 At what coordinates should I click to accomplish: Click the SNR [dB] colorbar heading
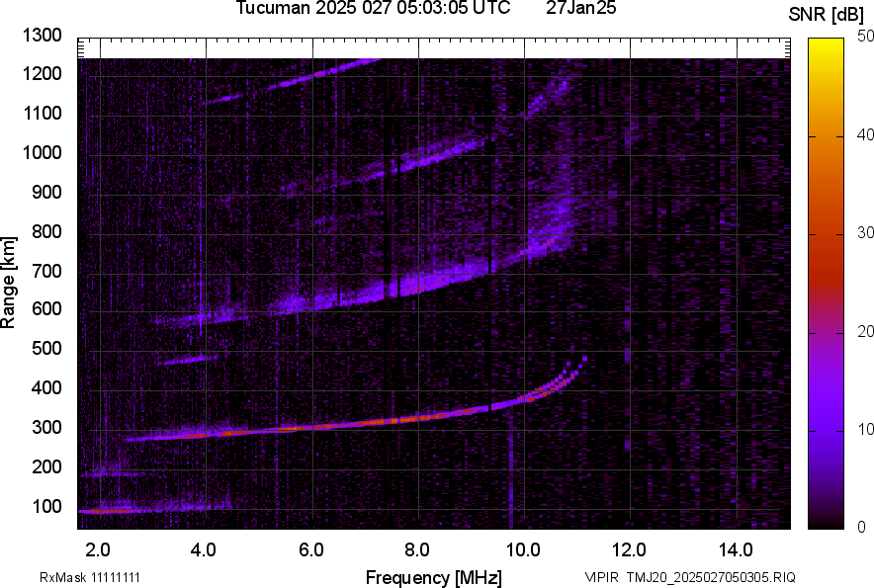[x=828, y=14]
